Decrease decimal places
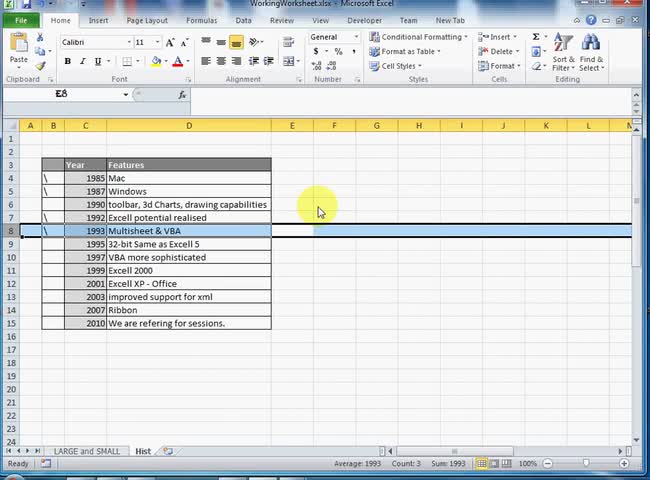 coord(332,65)
